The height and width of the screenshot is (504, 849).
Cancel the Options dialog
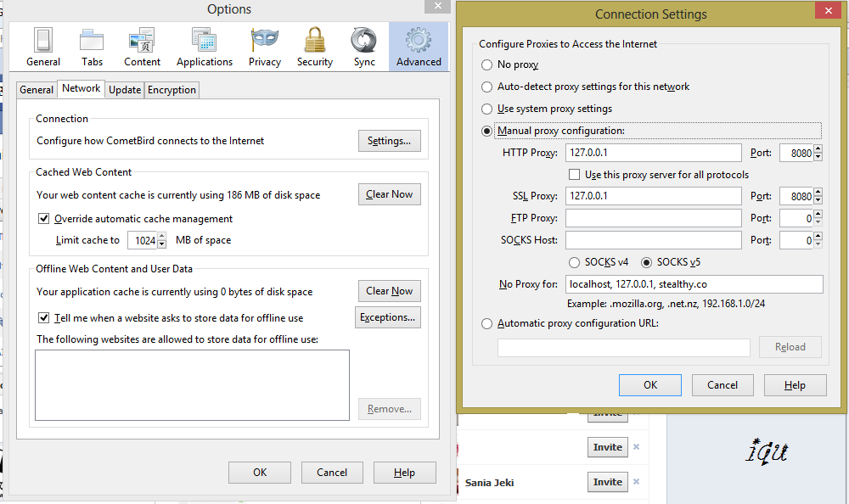pos(332,473)
